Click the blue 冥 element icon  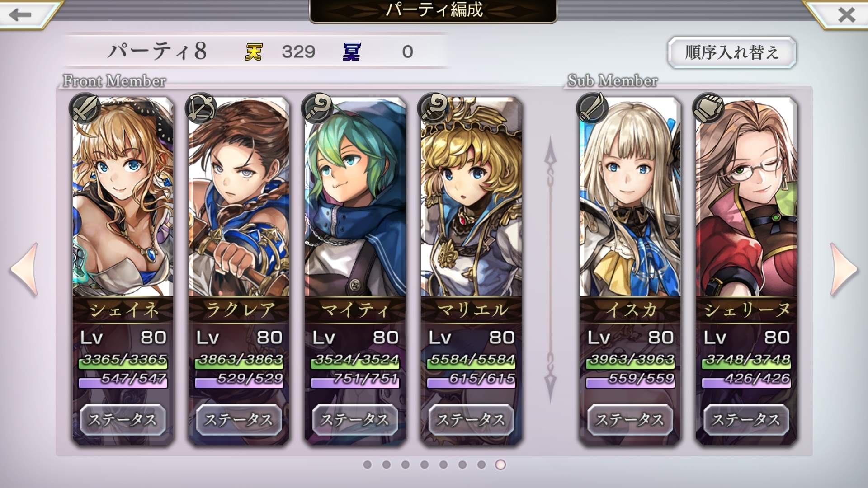[352, 52]
